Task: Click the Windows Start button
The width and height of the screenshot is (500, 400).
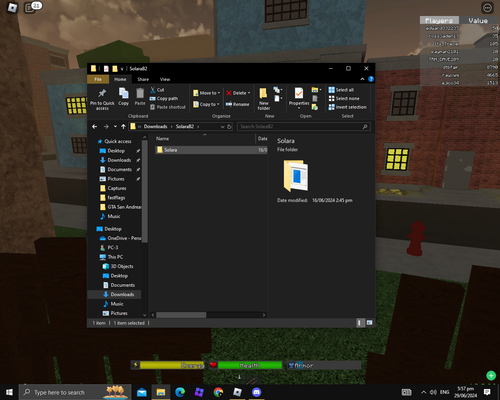Action: point(9,392)
